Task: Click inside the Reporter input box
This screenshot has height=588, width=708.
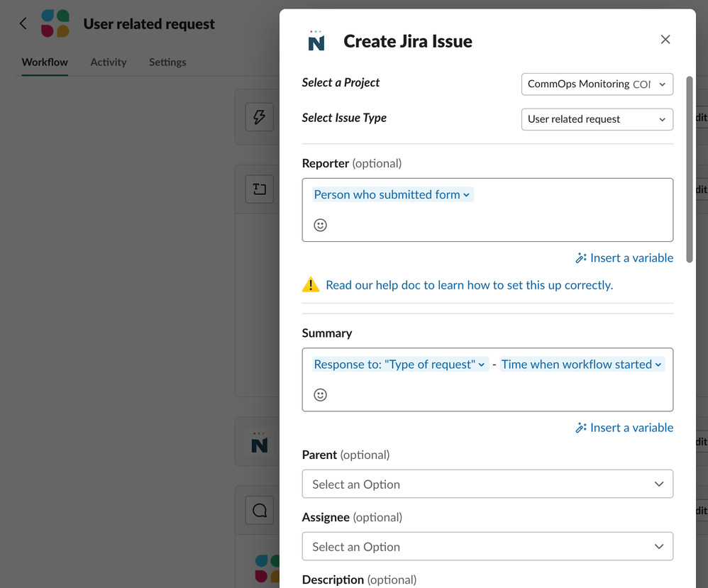Action: click(x=487, y=210)
